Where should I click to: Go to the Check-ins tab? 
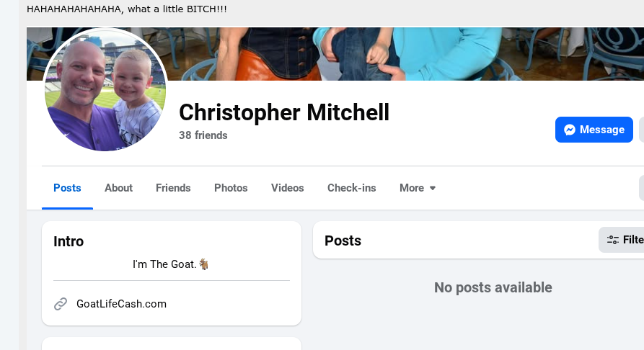coord(352,188)
